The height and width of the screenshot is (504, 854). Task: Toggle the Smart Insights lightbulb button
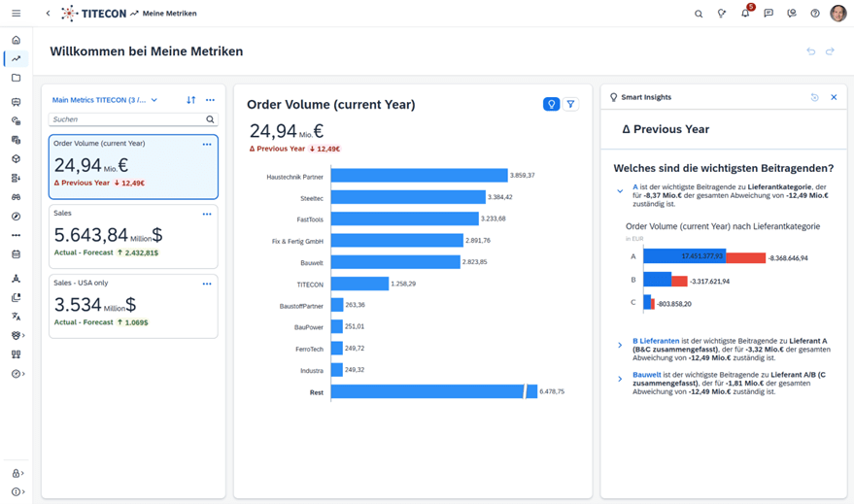click(x=551, y=104)
